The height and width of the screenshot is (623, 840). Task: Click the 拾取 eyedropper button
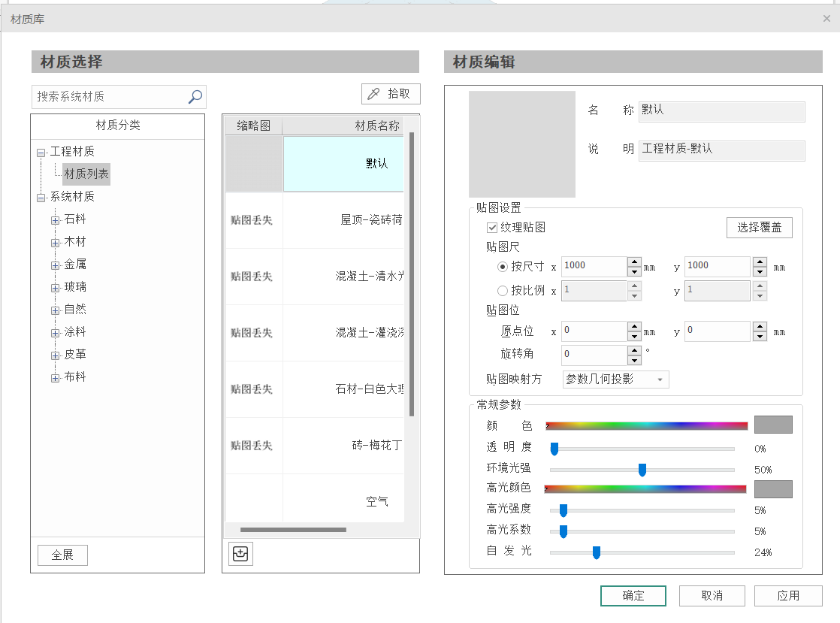pos(391,94)
